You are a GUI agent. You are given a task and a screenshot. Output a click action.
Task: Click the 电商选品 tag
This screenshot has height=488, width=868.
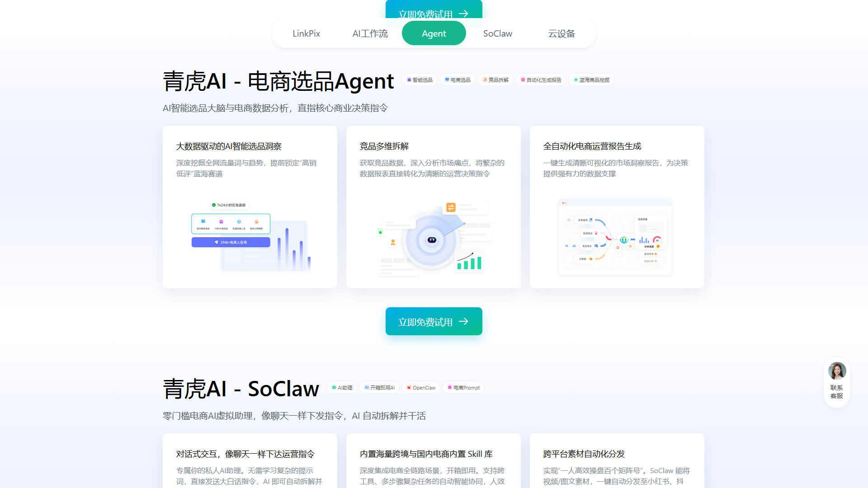click(458, 80)
